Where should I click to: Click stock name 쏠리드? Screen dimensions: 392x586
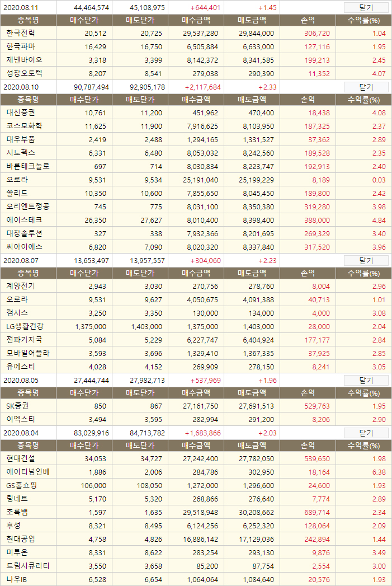17,194
